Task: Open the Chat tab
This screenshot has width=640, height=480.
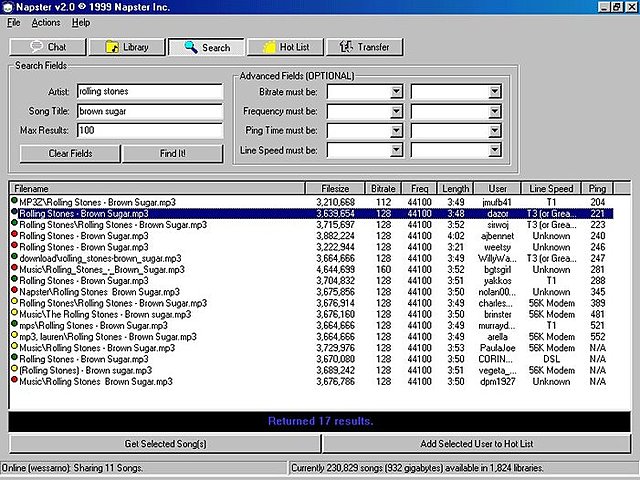Action: (47, 47)
